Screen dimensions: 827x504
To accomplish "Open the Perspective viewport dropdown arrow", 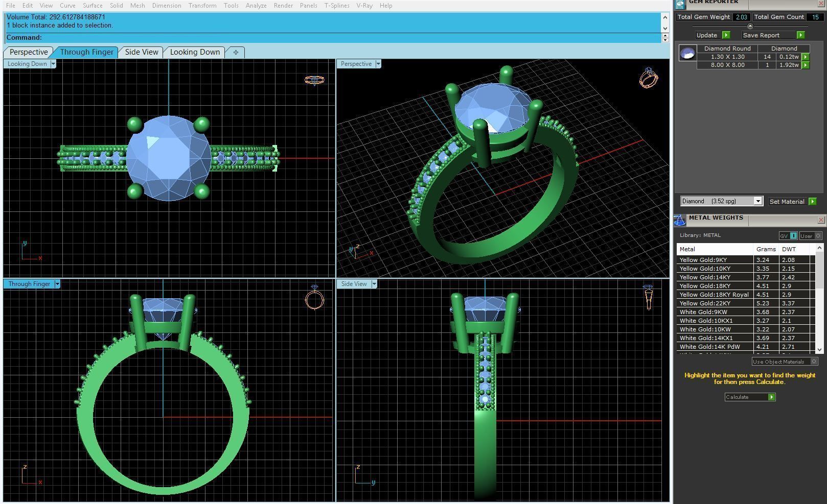I will tap(378, 64).
